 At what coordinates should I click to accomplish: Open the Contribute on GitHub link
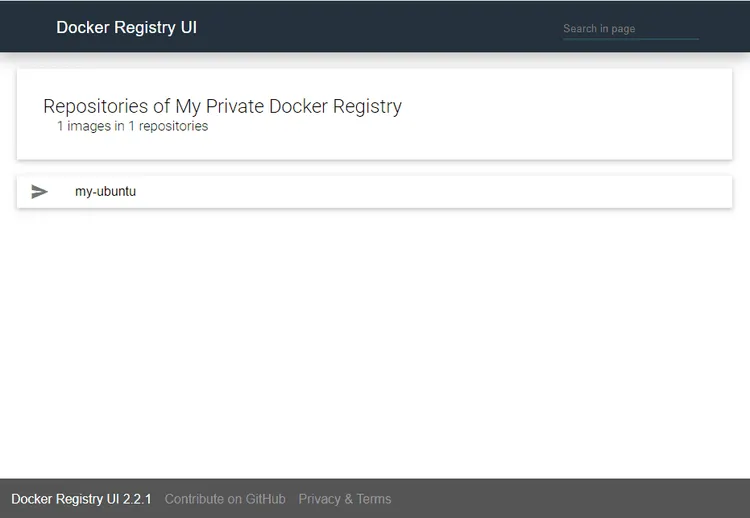(x=225, y=499)
